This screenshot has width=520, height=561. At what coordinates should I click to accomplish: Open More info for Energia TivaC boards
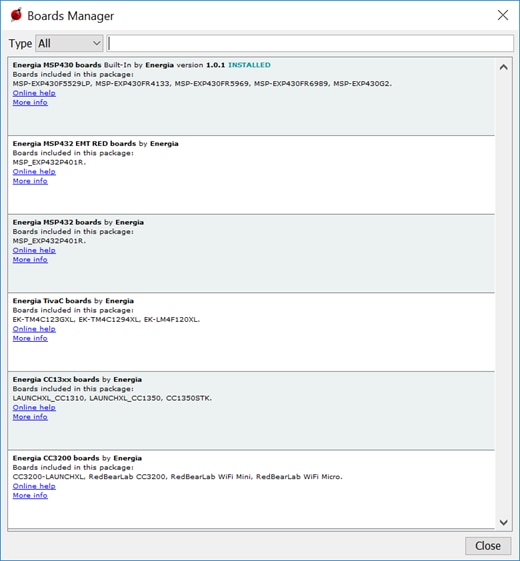[x=30, y=338]
